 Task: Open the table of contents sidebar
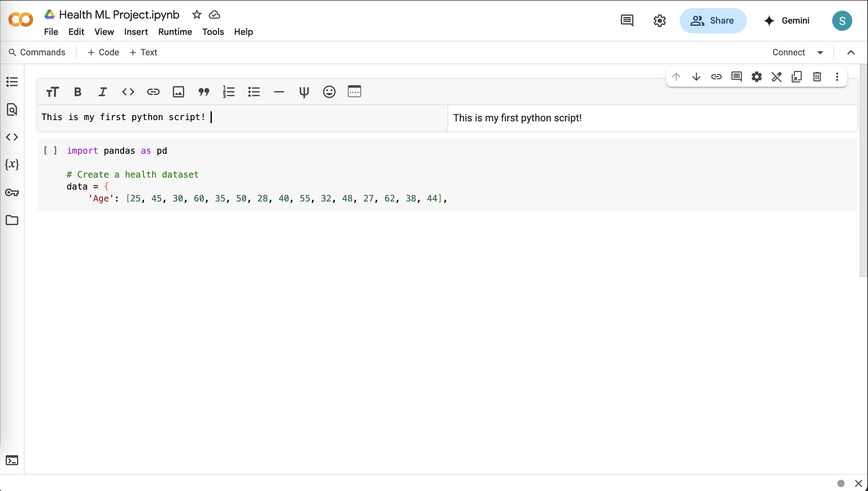click(12, 82)
